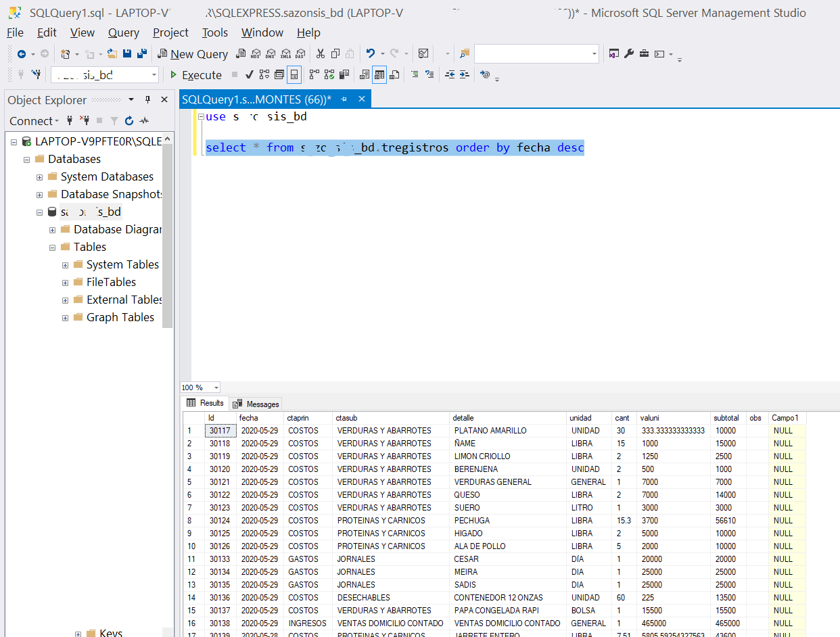The width and height of the screenshot is (840, 637).
Task: Toggle the Include Actual Execution Plan option
Action: 331,74
